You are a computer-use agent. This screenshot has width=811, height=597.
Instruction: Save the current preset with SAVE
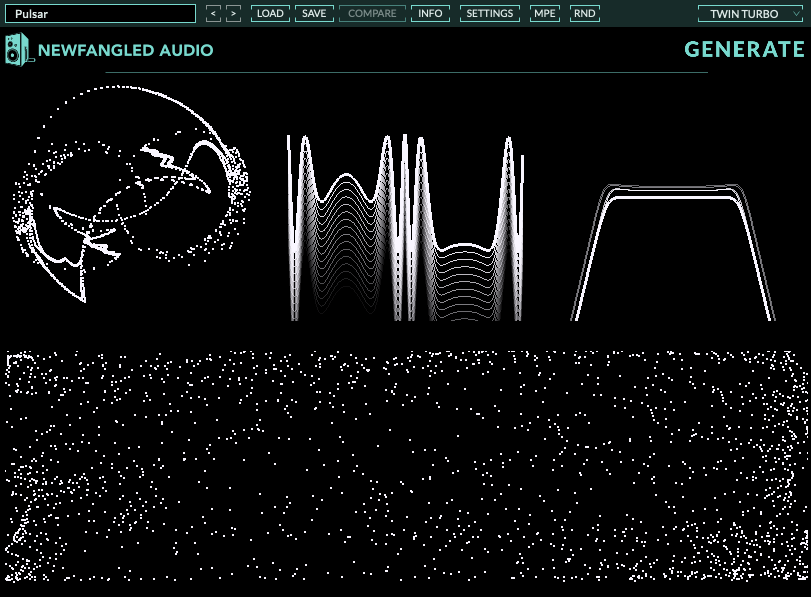[x=314, y=14]
